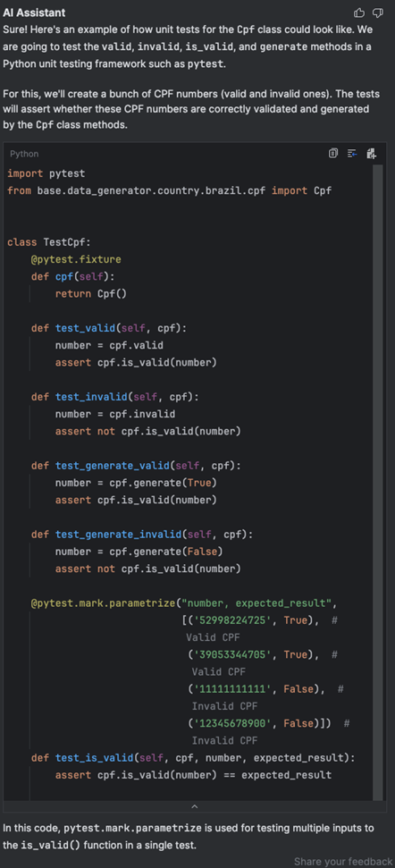
Task: Give a thumbs up to the answer
Action: (x=359, y=13)
